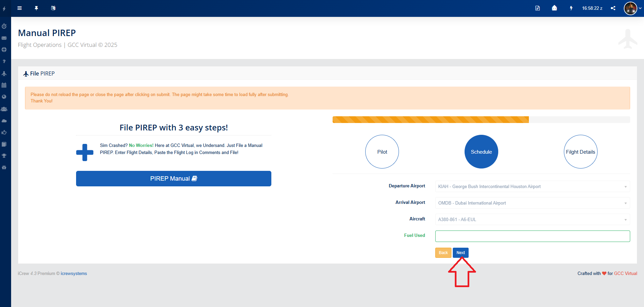Click the Fuel Used label
This screenshot has width=644, height=307.
coord(414,236)
